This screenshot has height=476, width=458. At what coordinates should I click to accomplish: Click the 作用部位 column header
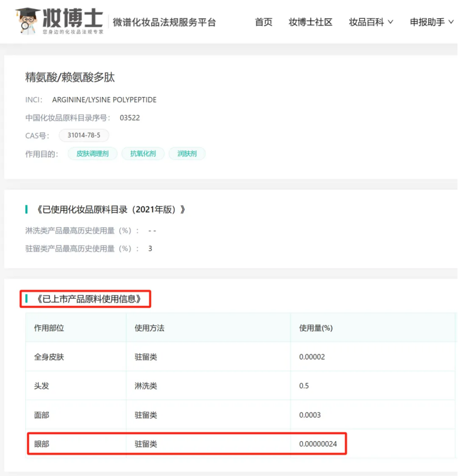coord(49,328)
